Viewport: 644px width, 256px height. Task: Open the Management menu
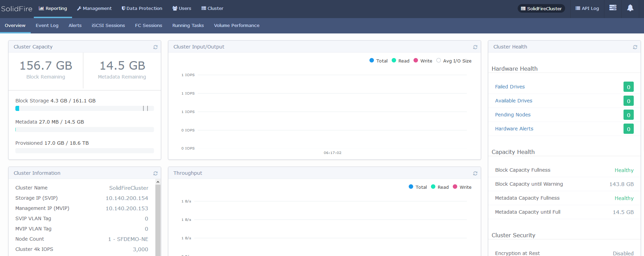pyautogui.click(x=94, y=9)
